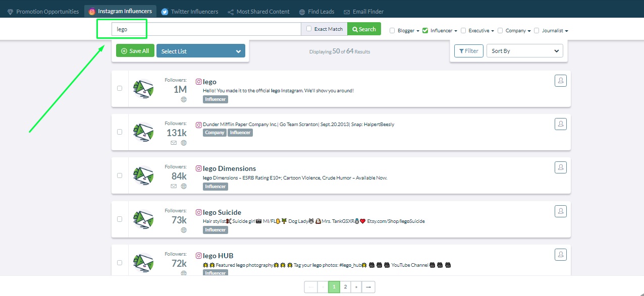Open profile card icon for lego HUB

[560, 255]
